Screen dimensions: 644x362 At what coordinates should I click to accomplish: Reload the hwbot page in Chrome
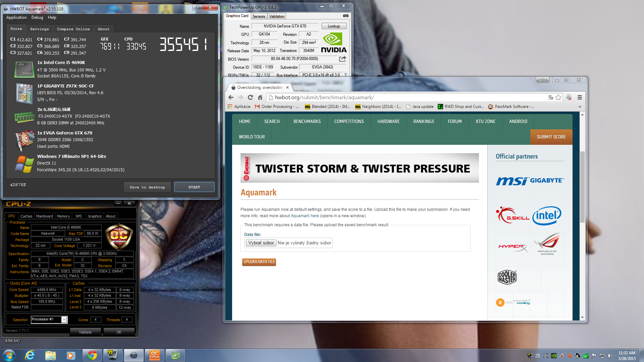tap(250, 98)
